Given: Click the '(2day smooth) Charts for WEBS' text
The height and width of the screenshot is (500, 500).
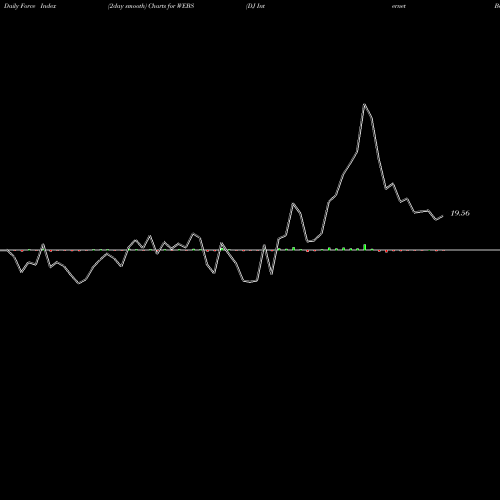Looking at the screenshot, I should point(151,6).
